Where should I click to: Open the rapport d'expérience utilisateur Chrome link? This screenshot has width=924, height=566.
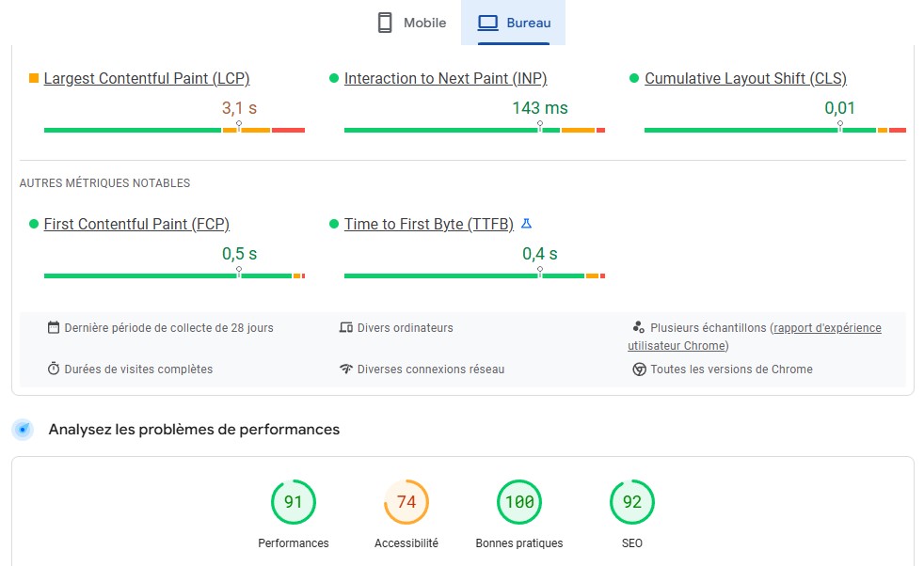pos(826,328)
